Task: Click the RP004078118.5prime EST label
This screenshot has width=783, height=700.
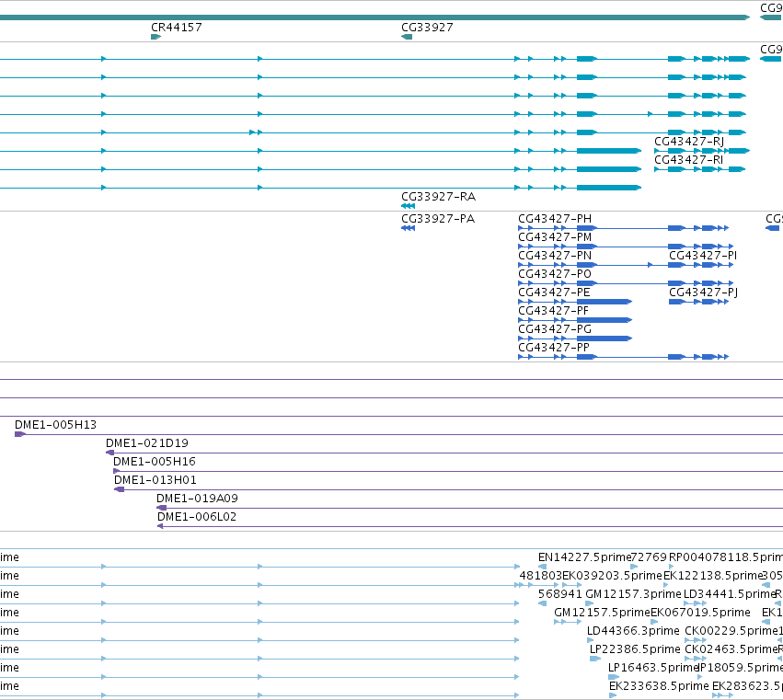Action: (726, 557)
